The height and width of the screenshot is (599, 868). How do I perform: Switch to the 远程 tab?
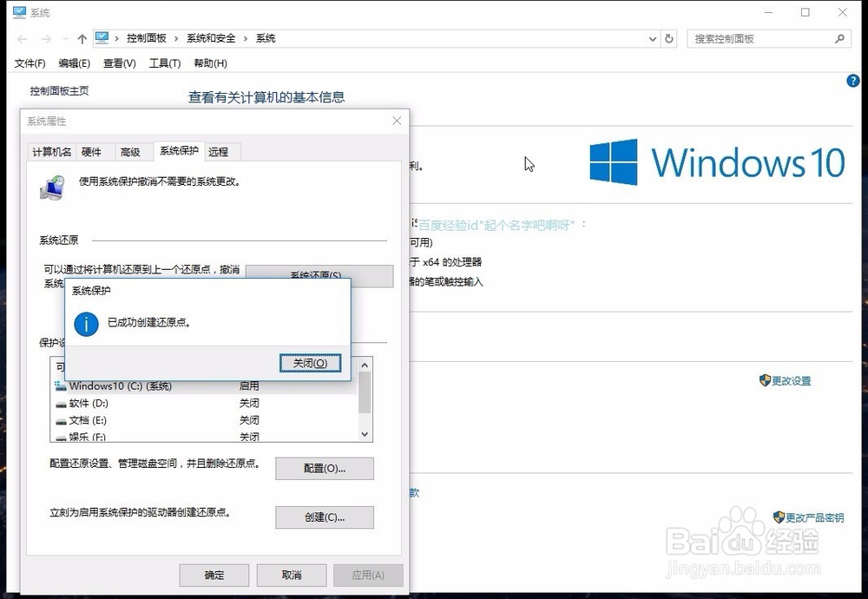coord(220,151)
